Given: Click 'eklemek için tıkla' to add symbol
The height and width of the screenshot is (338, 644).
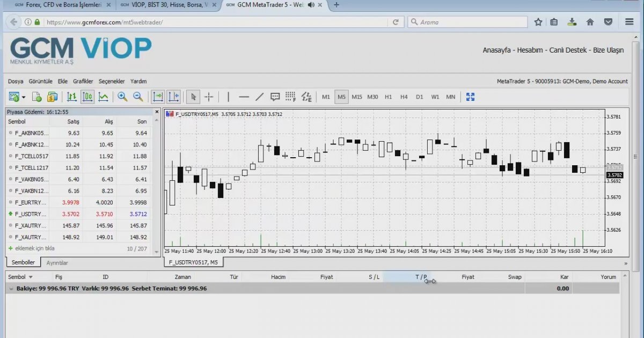Looking at the screenshot, I should 35,248.
